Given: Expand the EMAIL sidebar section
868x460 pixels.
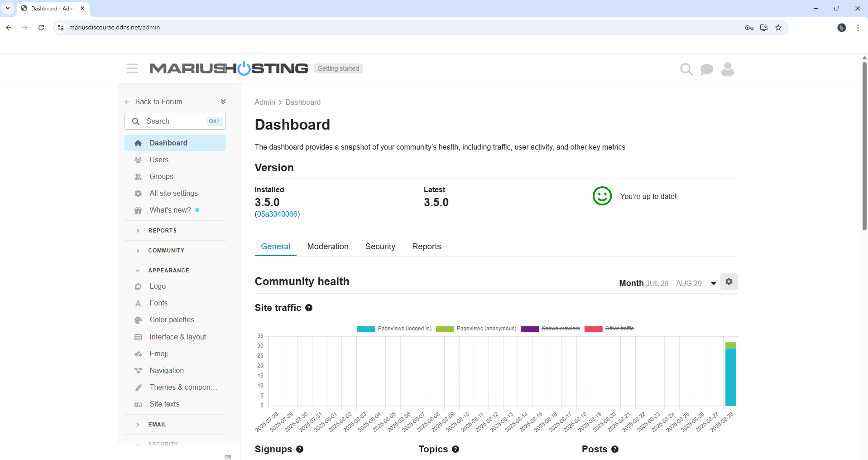Looking at the screenshot, I should [175, 425].
